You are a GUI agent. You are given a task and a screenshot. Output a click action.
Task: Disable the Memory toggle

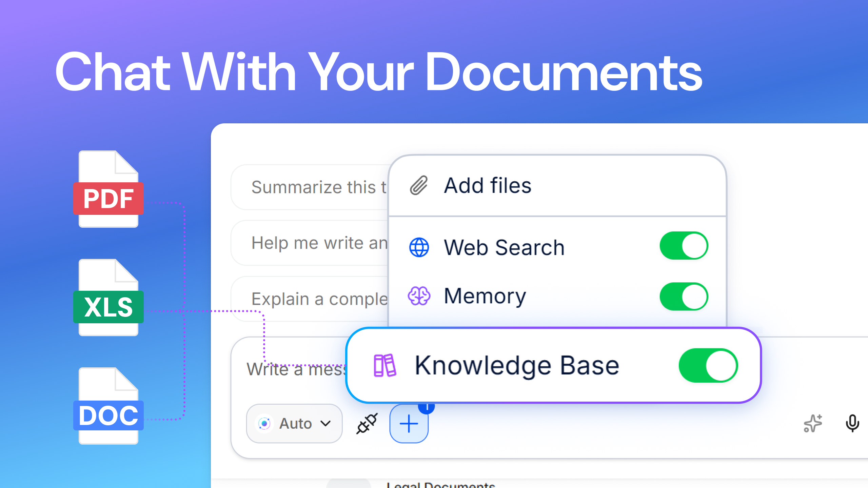click(x=684, y=297)
